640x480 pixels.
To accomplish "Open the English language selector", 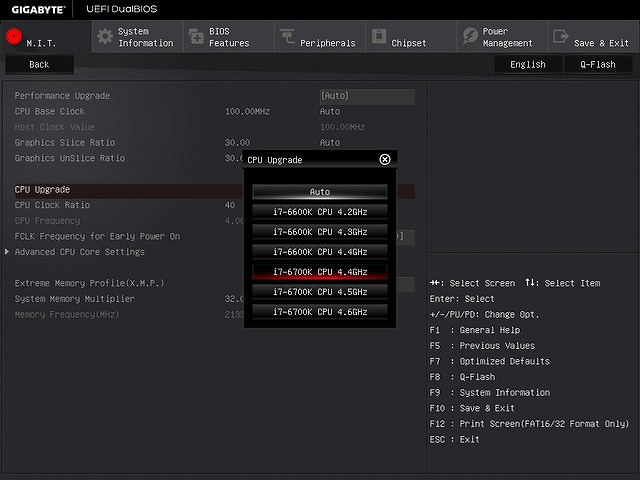I will 528,64.
